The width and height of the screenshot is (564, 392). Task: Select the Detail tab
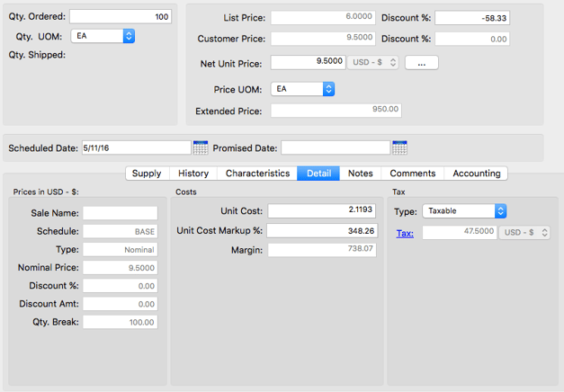pos(318,174)
